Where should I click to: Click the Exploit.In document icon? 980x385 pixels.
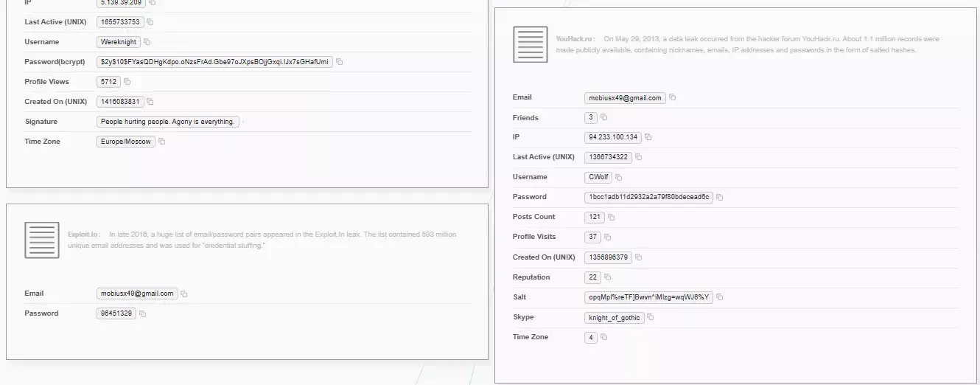[42, 240]
